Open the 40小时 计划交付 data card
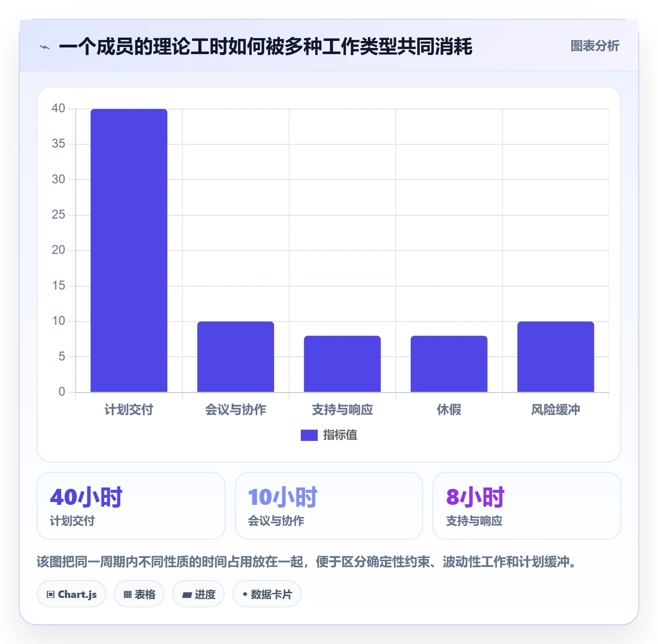Screen dimensions: 658x644 click(x=131, y=506)
